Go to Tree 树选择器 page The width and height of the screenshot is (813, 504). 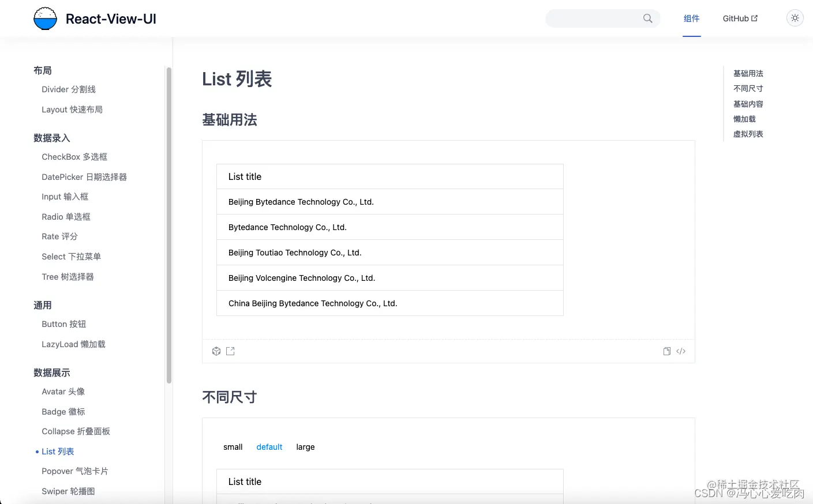click(68, 277)
